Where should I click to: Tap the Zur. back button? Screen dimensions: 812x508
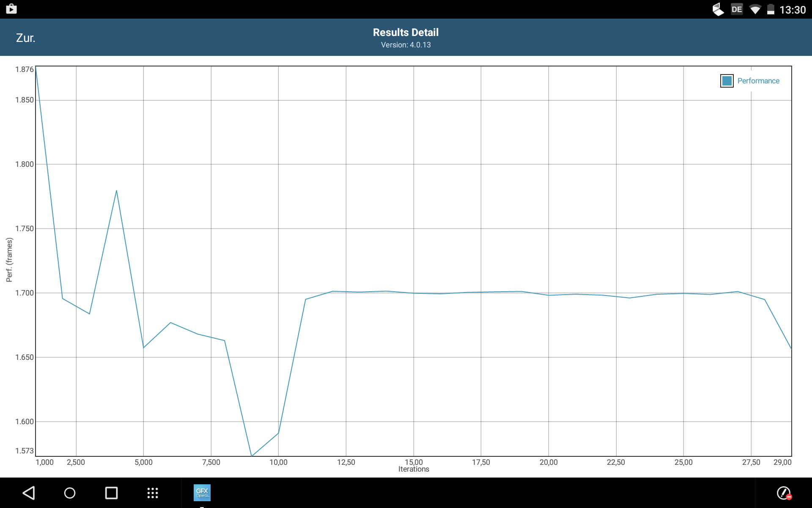(x=25, y=38)
